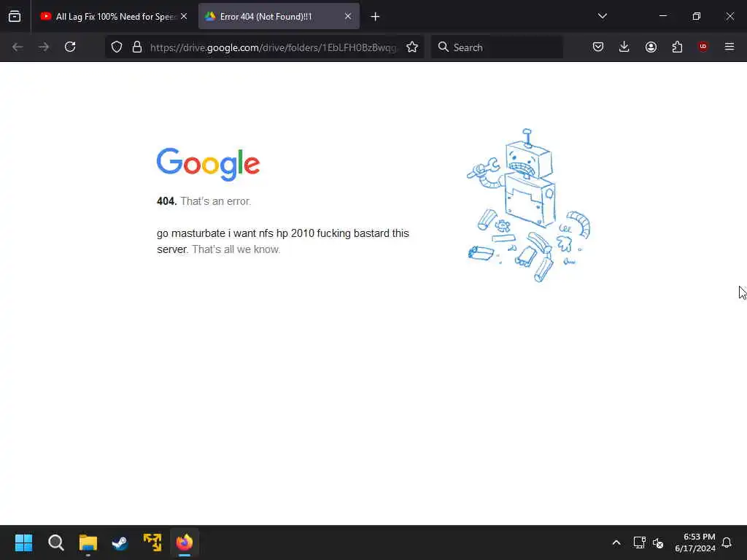Restore down the Firefox window

click(697, 16)
